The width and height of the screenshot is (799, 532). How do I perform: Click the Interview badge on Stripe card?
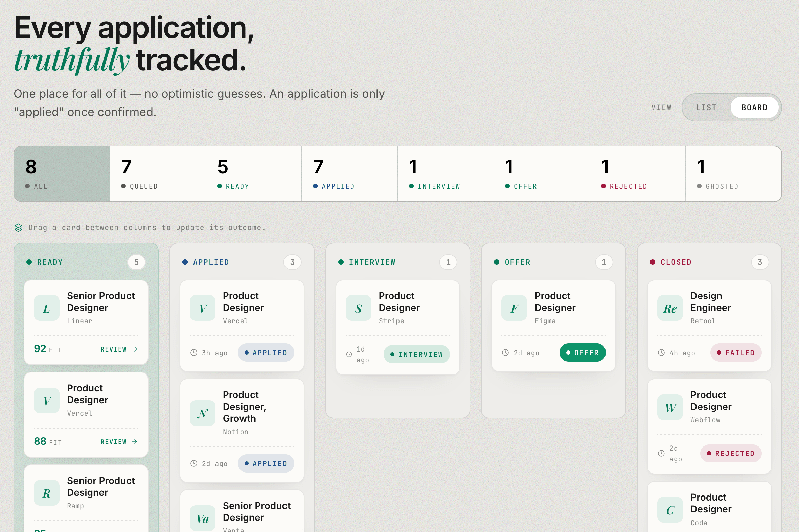pyautogui.click(x=417, y=354)
